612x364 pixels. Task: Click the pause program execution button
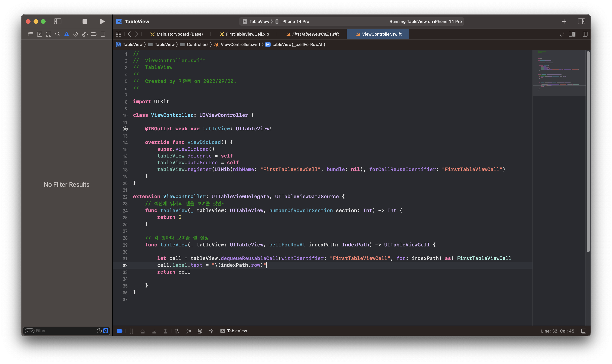click(132, 331)
